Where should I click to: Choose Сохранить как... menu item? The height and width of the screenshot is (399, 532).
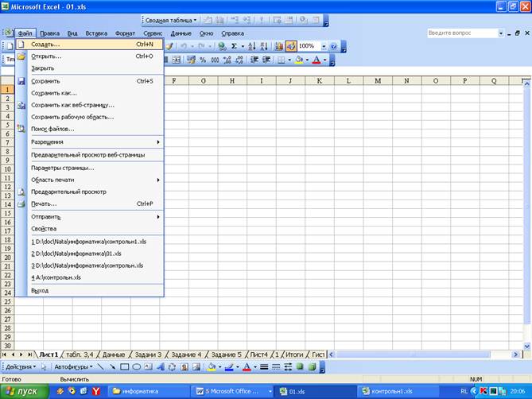click(x=89, y=93)
